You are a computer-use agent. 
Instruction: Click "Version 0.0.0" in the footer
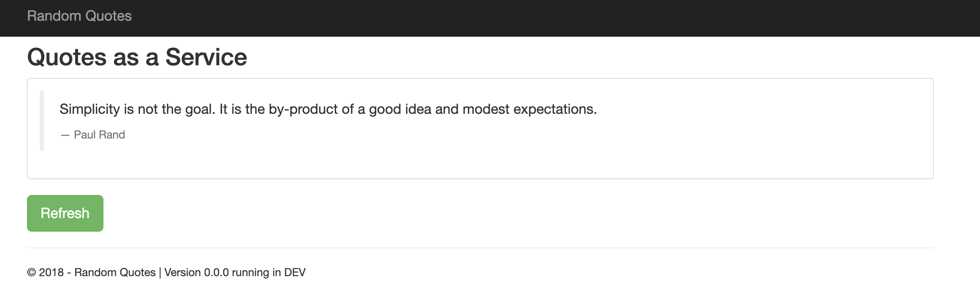[196, 273]
